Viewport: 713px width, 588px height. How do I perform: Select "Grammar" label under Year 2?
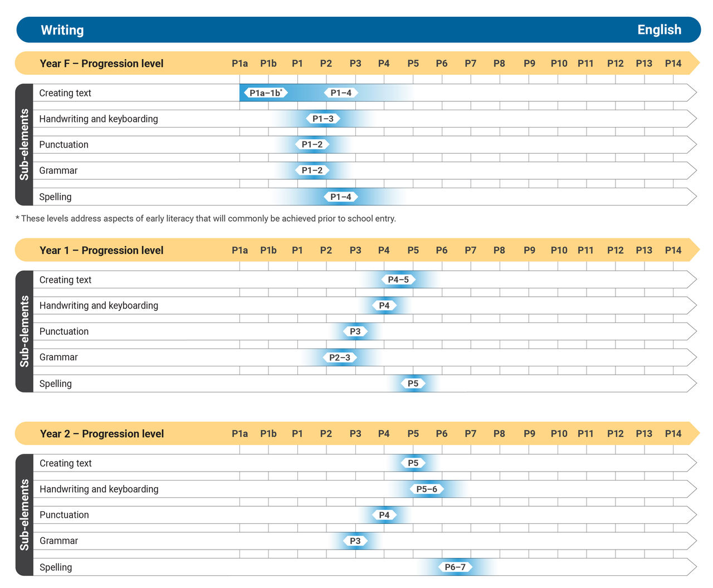pyautogui.click(x=58, y=541)
